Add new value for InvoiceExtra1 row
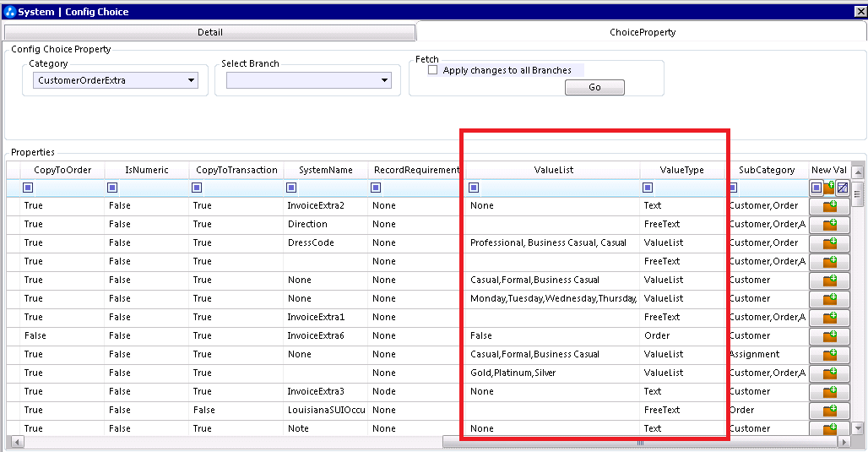The height and width of the screenshot is (452, 868). pyautogui.click(x=829, y=318)
